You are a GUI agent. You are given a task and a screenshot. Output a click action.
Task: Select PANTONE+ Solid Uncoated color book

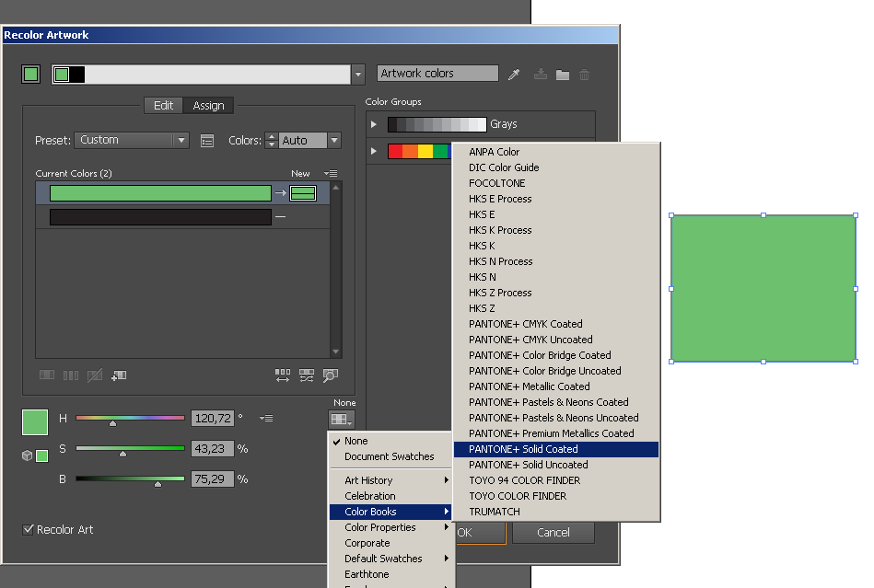click(x=556, y=465)
